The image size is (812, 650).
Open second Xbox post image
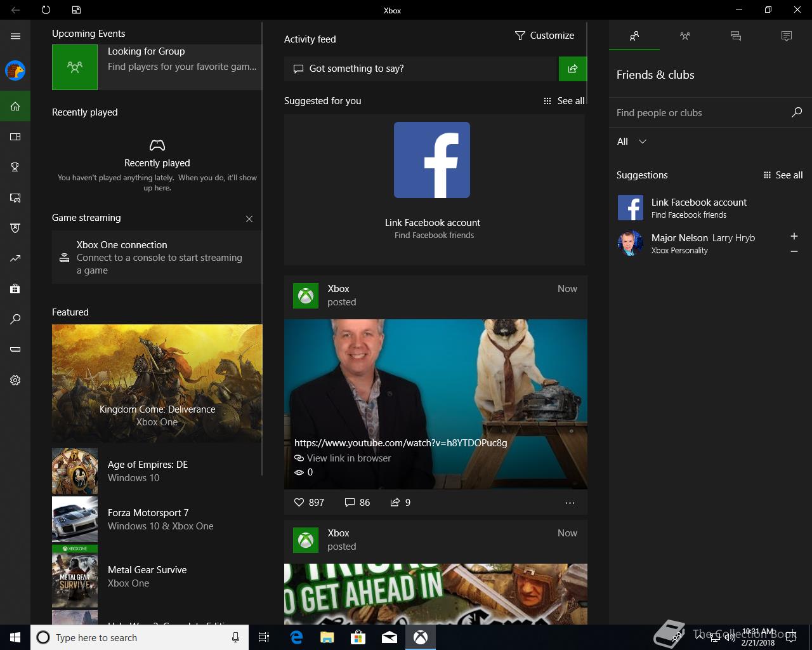(x=436, y=594)
